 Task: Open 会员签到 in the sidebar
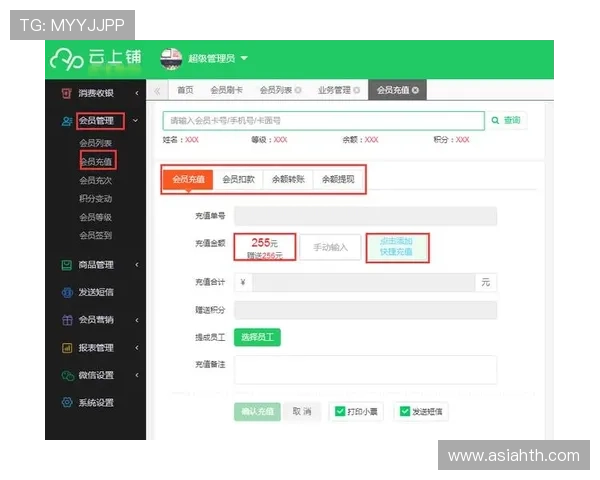[x=96, y=235]
